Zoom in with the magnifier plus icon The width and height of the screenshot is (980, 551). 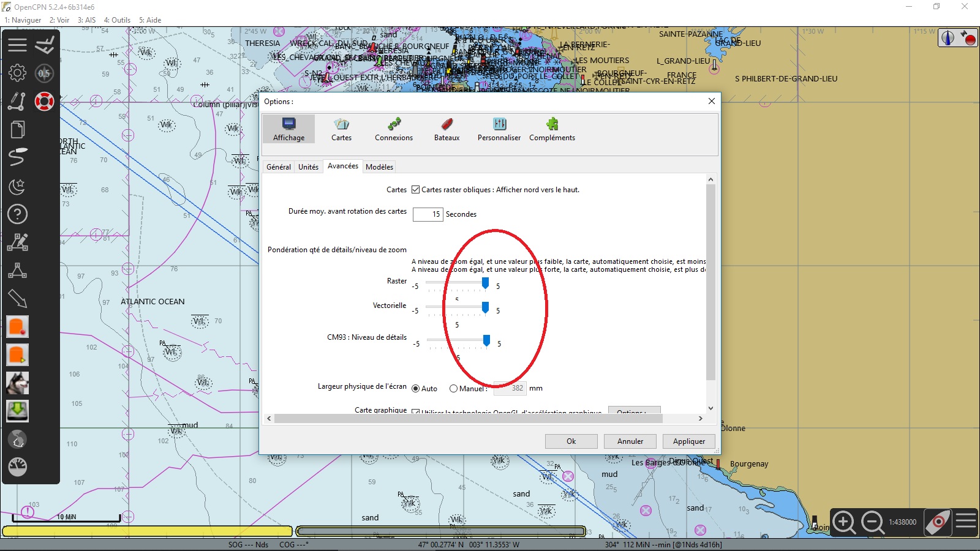click(844, 522)
